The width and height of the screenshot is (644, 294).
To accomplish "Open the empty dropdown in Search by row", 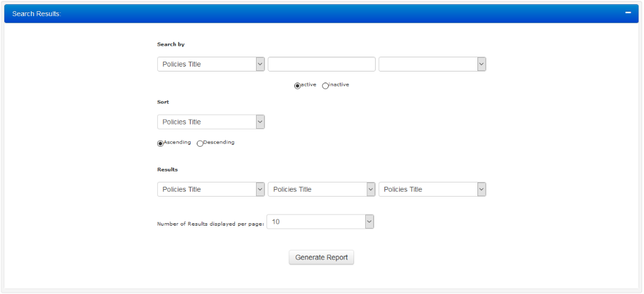I will pos(432,64).
